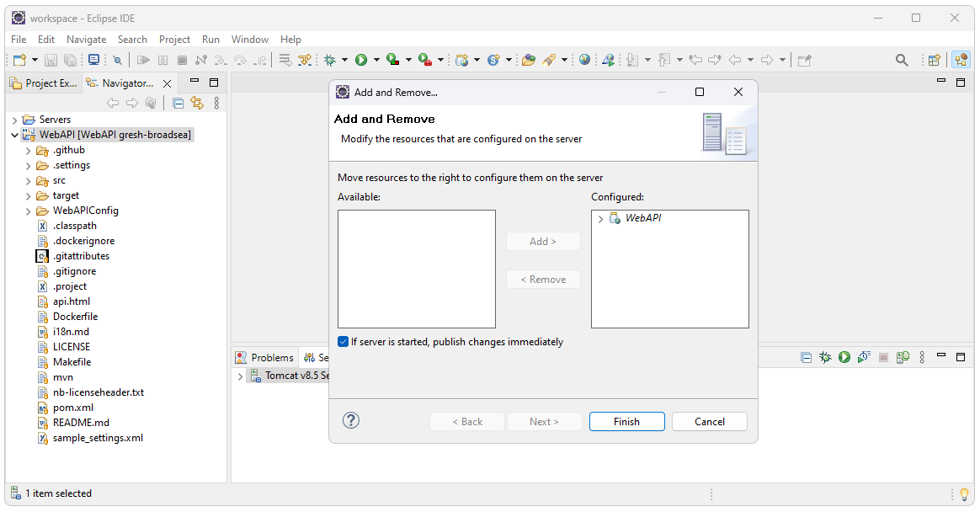Click the Suspend toolbar icon

point(162,60)
